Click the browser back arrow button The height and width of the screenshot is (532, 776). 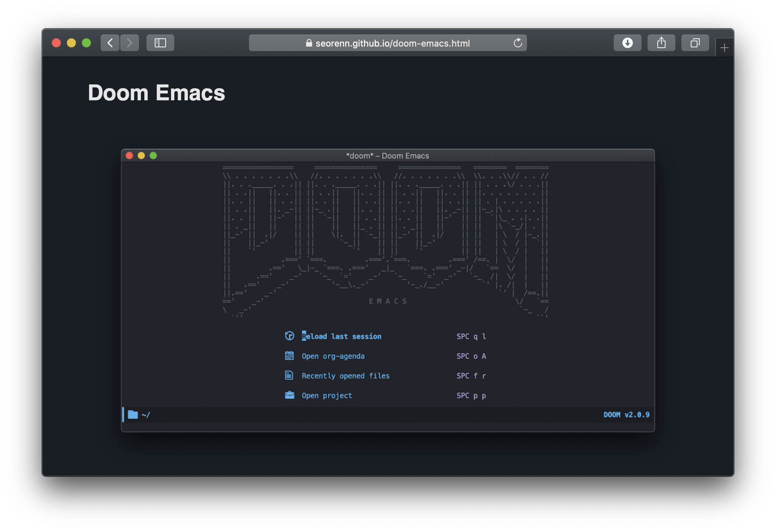tap(110, 43)
